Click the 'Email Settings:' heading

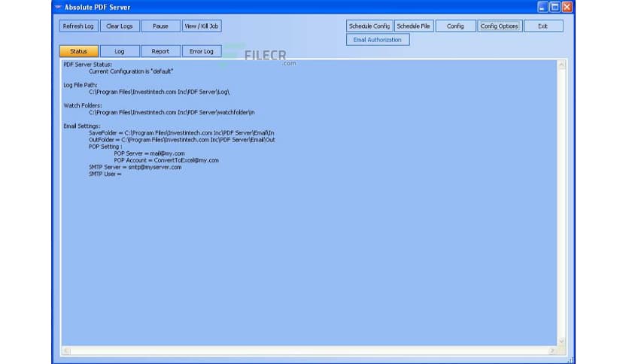point(82,126)
